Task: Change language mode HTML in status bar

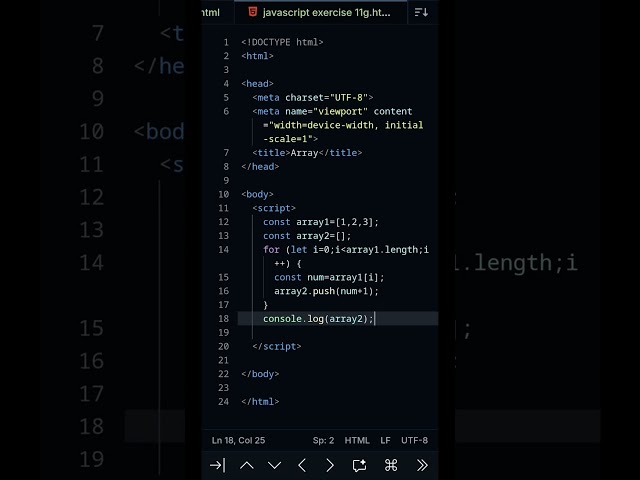Action: click(357, 440)
